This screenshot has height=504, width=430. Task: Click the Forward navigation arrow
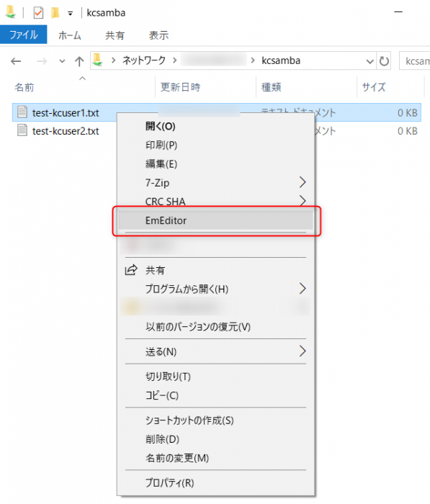42,60
